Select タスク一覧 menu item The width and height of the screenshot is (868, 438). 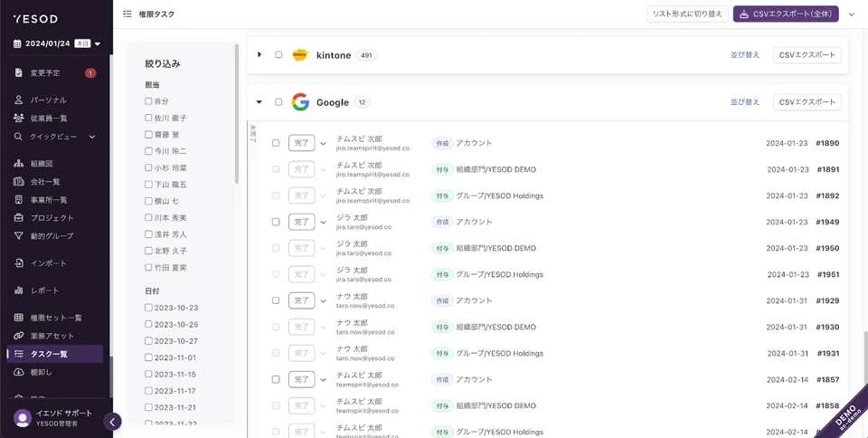pos(55,354)
